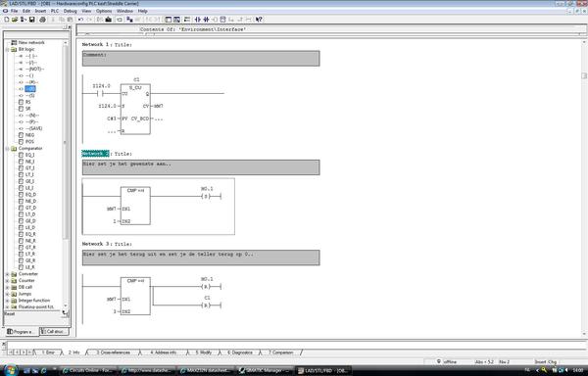Switch to the Cross-references tab
The image size is (588, 376).
click(x=114, y=352)
